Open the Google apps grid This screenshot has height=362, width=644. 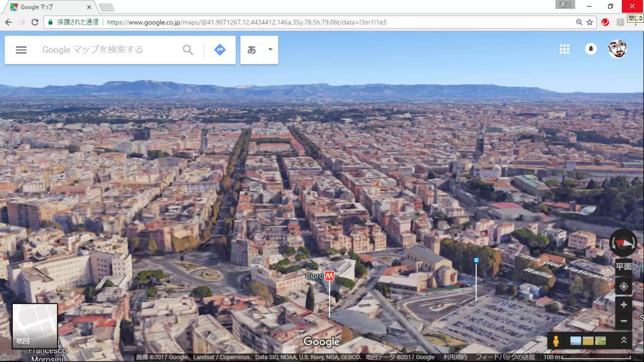pos(564,49)
